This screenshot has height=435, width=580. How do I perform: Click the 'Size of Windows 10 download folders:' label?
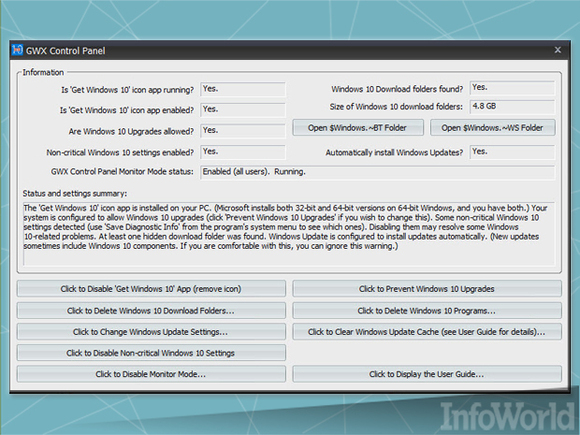[396, 107]
